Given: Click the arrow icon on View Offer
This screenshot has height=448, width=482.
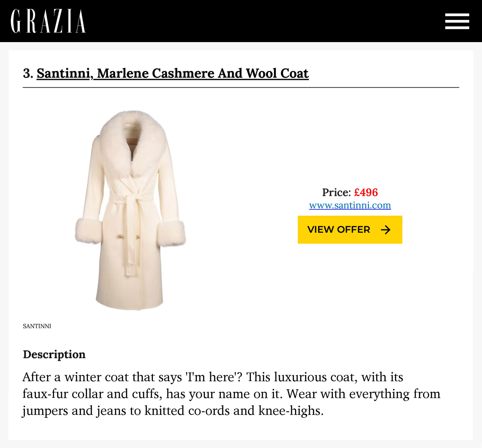Looking at the screenshot, I should coord(386,230).
